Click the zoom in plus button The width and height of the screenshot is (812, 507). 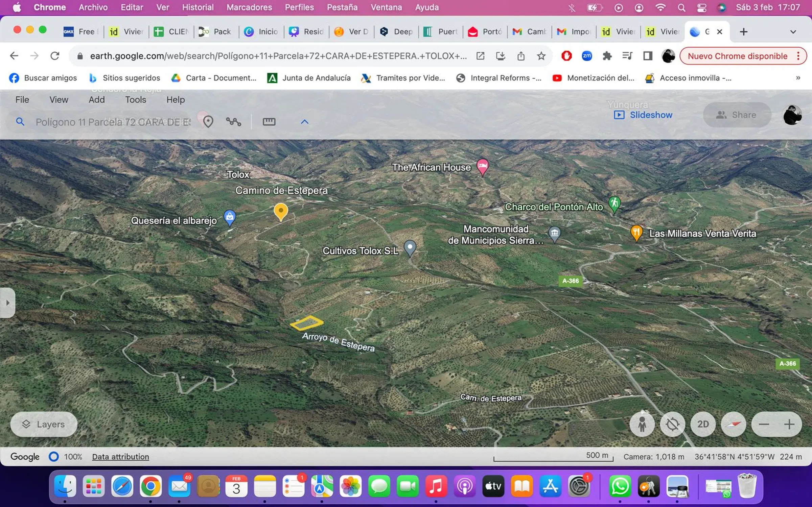click(x=789, y=424)
